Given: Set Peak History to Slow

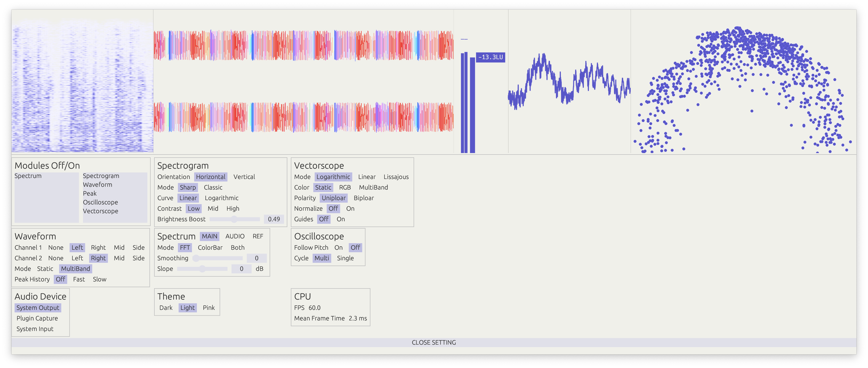Looking at the screenshot, I should pos(99,279).
